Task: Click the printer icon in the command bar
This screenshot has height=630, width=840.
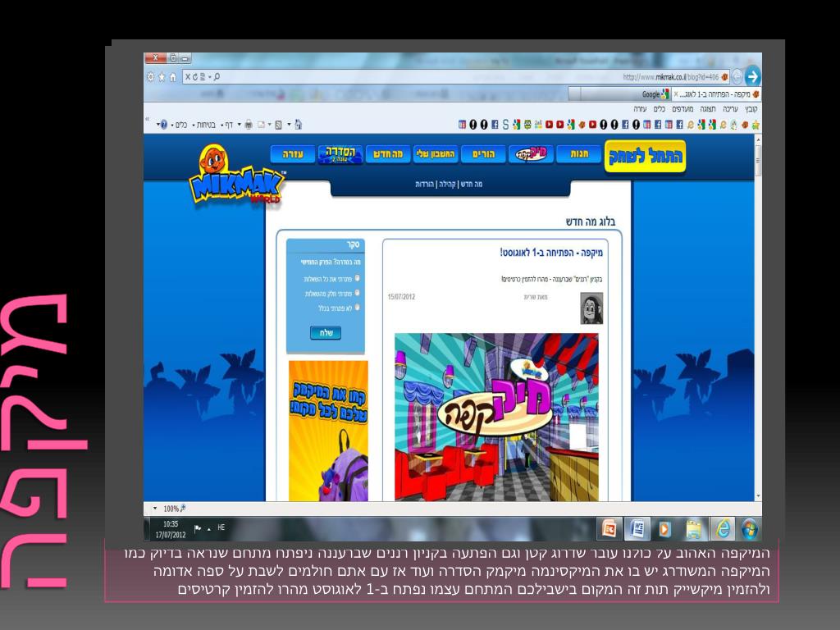Action: click(249, 125)
